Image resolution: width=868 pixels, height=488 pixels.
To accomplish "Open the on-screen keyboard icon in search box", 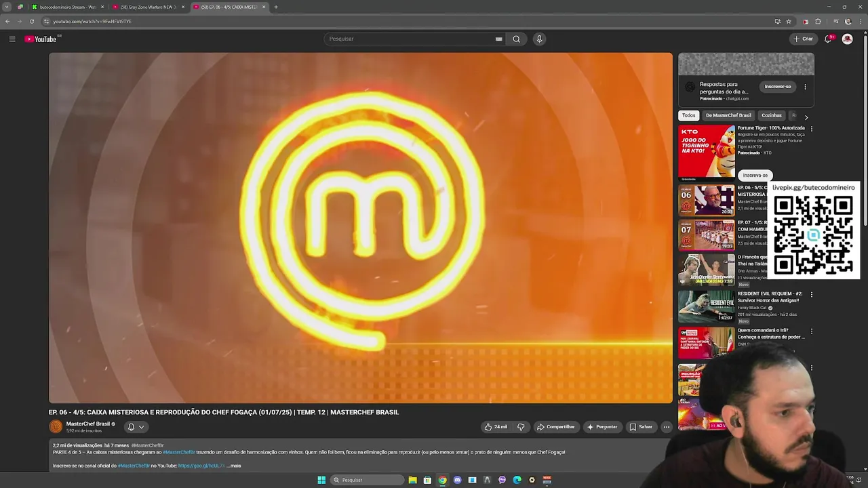I will pyautogui.click(x=499, y=39).
